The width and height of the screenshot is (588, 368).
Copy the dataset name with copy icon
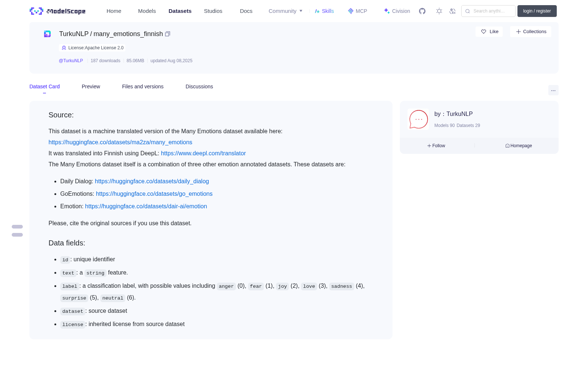click(168, 34)
